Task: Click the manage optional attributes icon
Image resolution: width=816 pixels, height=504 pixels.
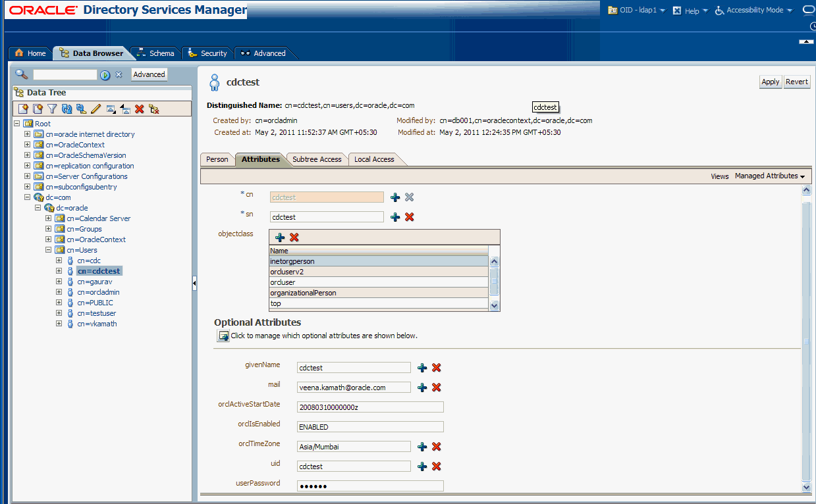Action: pos(223,336)
